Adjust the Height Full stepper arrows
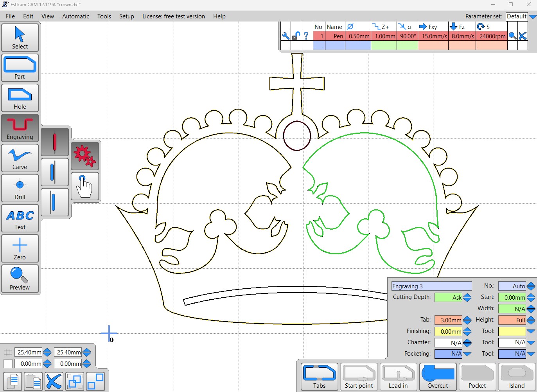Viewport: 537px width, 392px height. tap(531, 320)
